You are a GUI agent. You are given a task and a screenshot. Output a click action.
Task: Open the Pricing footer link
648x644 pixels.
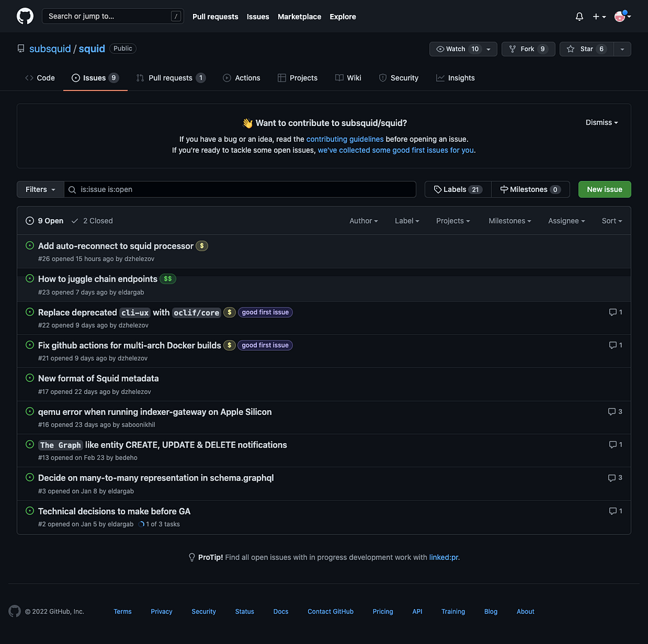click(383, 611)
